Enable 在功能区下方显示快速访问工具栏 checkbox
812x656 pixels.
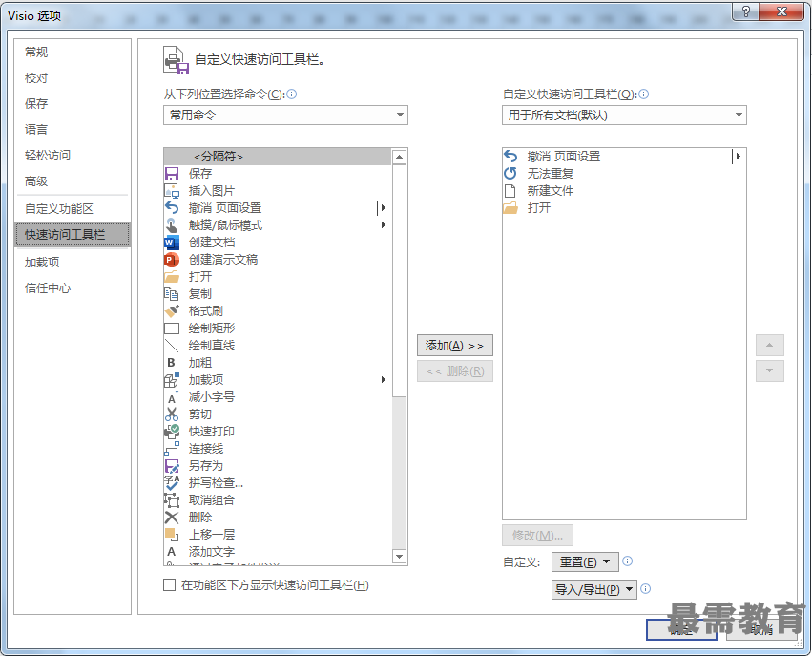pyautogui.click(x=169, y=585)
